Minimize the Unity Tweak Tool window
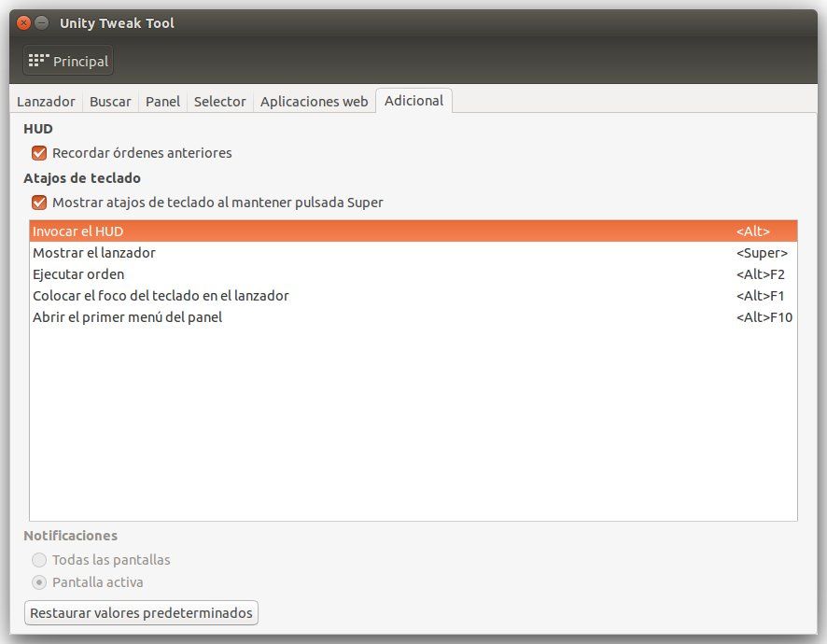Viewport: 827px width, 644px height. click(41, 22)
